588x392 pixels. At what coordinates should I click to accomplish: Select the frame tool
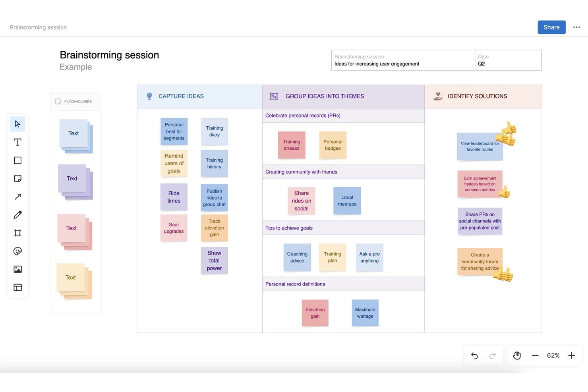(x=17, y=233)
